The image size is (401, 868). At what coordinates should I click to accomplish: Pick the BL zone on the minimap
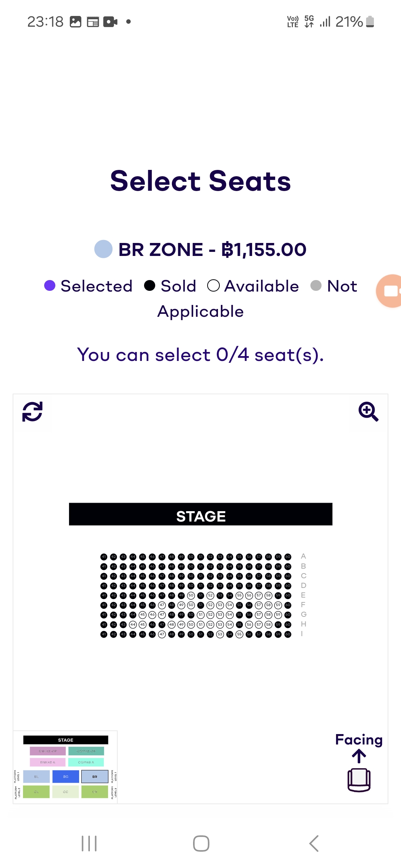tap(36, 776)
